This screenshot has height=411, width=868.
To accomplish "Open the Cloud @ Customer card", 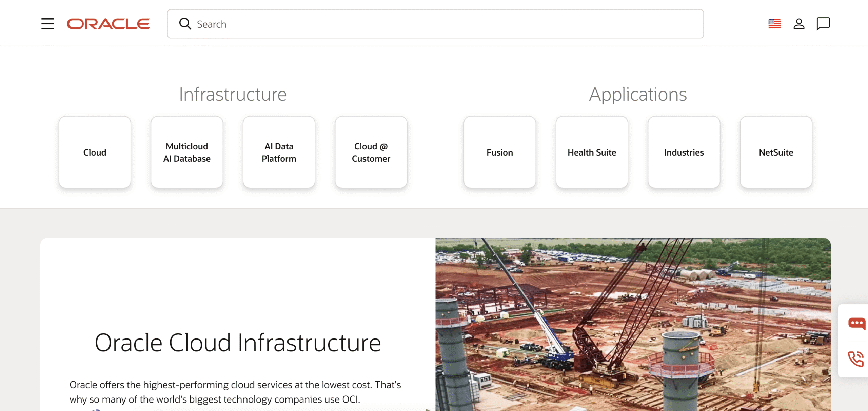I will click(371, 152).
